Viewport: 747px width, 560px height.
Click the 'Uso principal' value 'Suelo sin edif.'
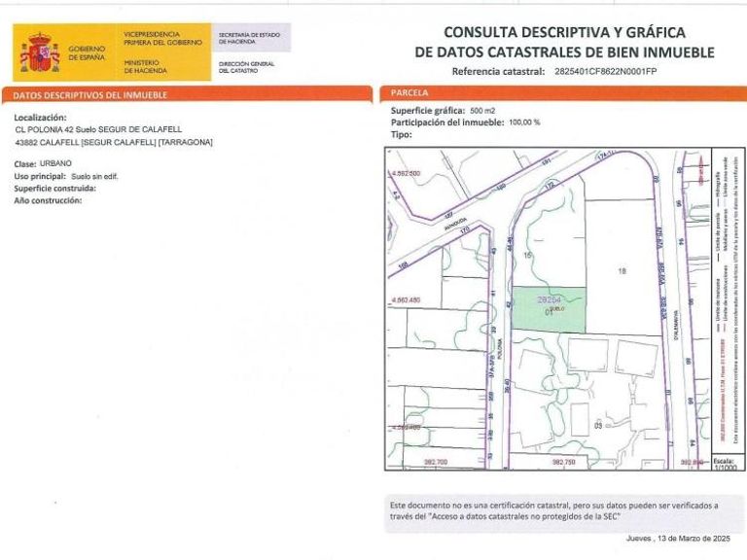(x=94, y=176)
